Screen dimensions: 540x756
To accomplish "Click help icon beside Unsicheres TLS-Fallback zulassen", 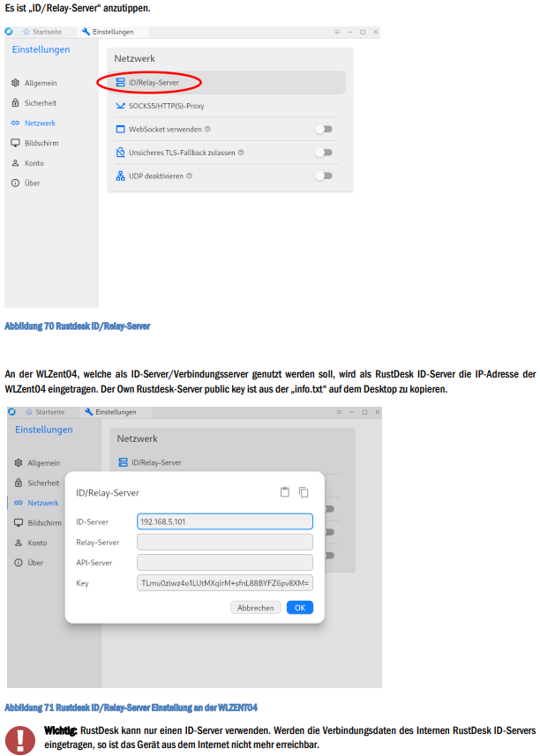I will point(241,153).
